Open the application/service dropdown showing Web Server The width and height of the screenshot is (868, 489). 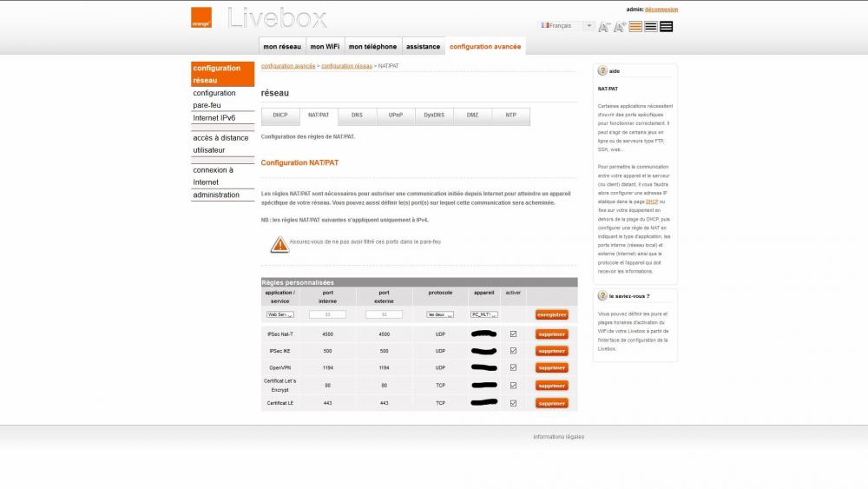tap(280, 314)
